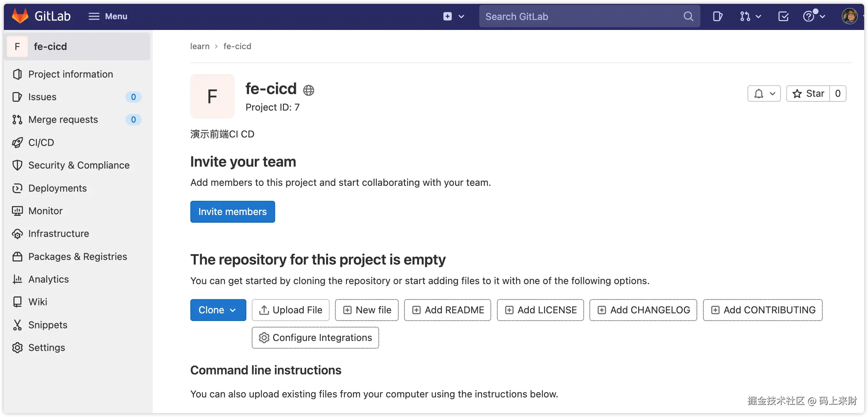Image resolution: width=868 pixels, height=417 pixels.
Task: Expand the Clone dropdown button
Action: click(x=218, y=310)
